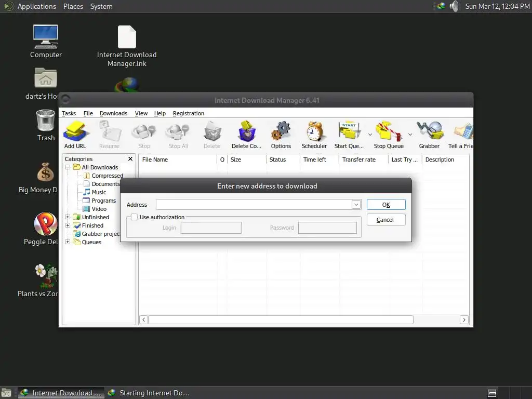This screenshot has width=532, height=399.
Task: Open dartz's Home folder icon
Action: click(46, 78)
